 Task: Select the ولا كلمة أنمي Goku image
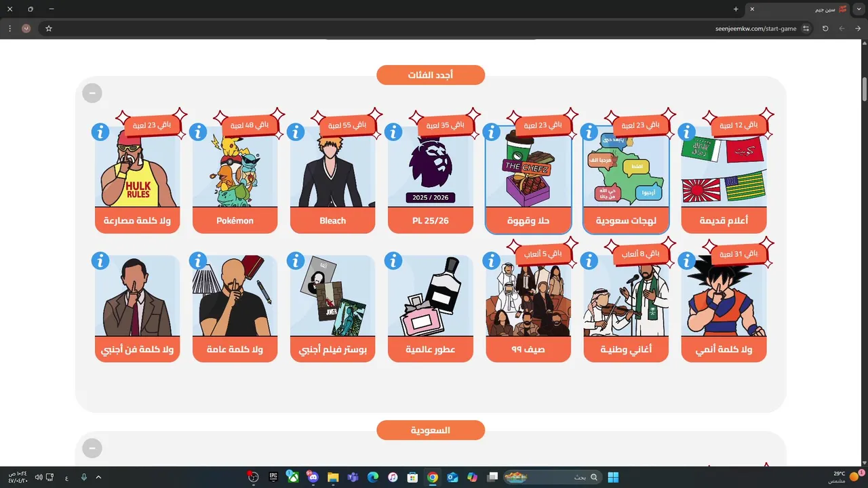tap(724, 297)
